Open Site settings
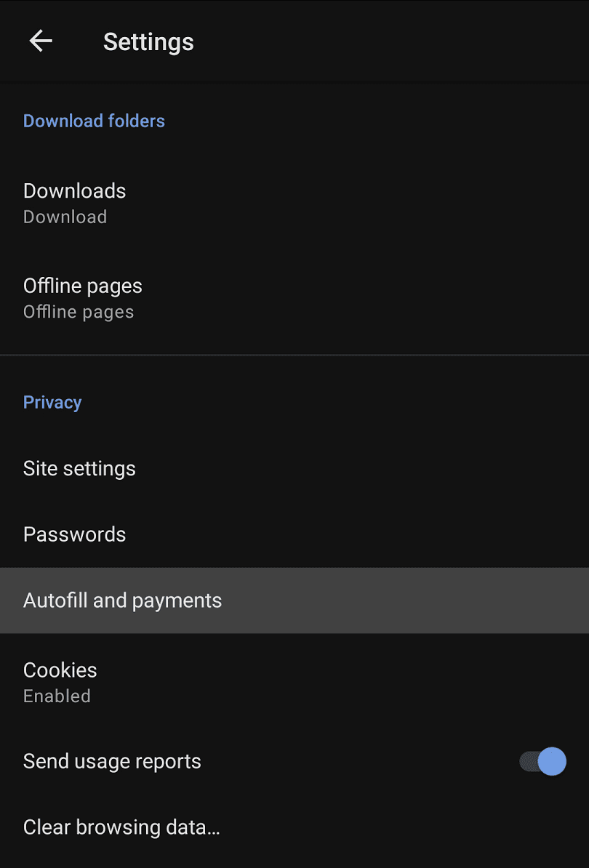 tap(294, 468)
